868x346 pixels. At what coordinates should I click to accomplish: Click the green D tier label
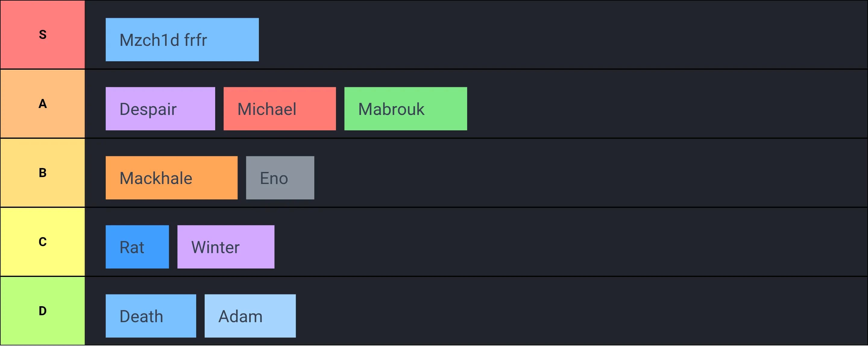click(42, 311)
